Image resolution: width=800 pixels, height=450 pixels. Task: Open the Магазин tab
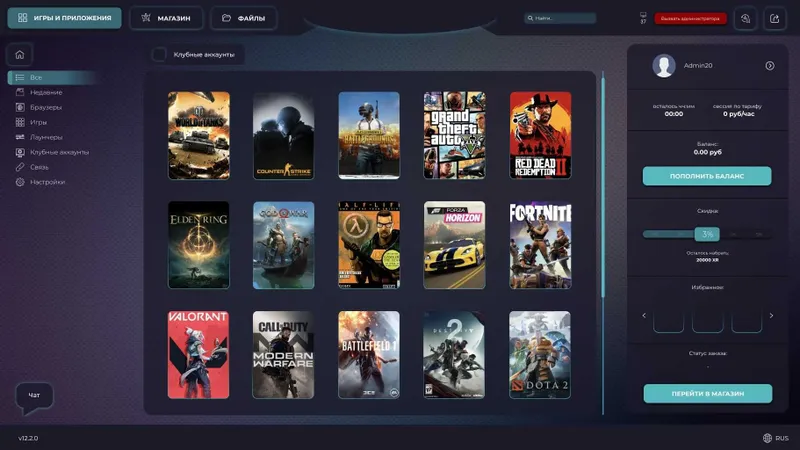166,18
